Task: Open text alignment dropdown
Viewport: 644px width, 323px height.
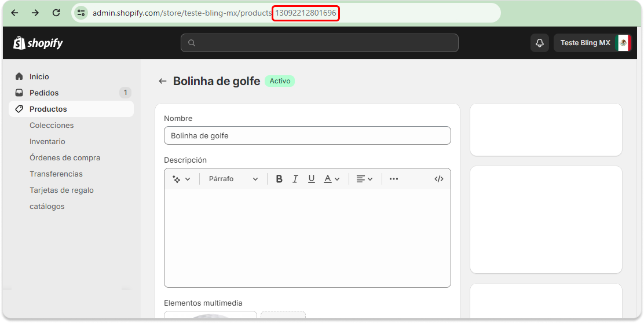Action: pos(364,179)
